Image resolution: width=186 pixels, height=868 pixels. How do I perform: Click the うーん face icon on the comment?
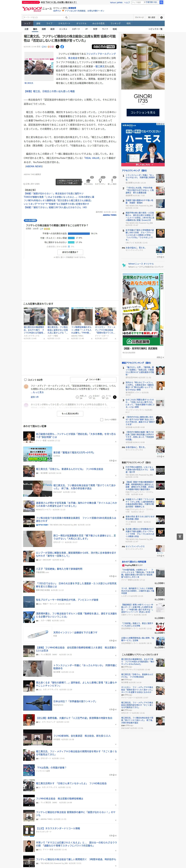point(103,397)
